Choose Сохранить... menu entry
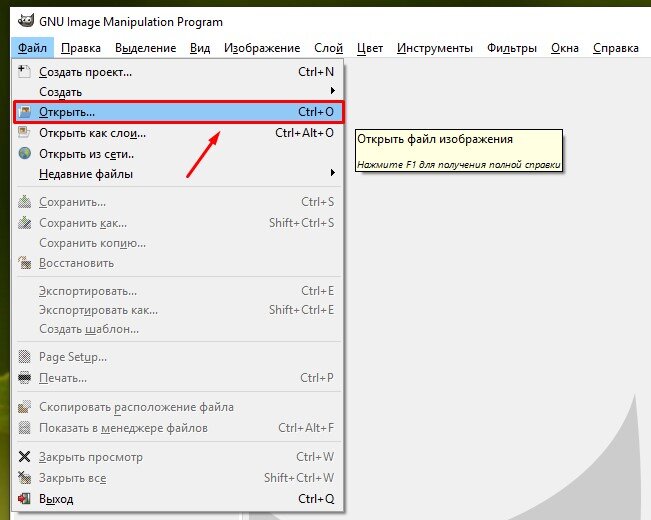This screenshot has width=651, height=520. 178,202
